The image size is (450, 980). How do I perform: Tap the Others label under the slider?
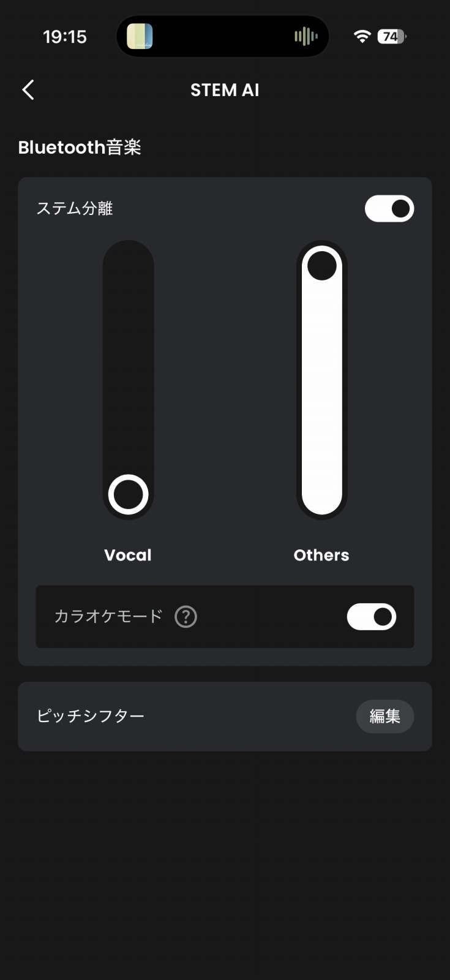321,555
